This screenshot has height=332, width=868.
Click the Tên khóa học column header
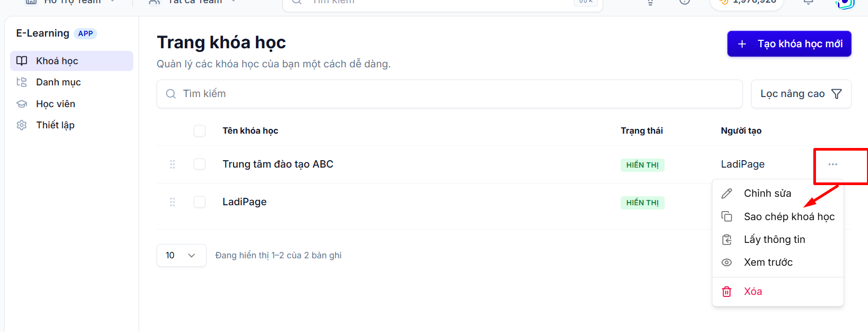tap(250, 130)
